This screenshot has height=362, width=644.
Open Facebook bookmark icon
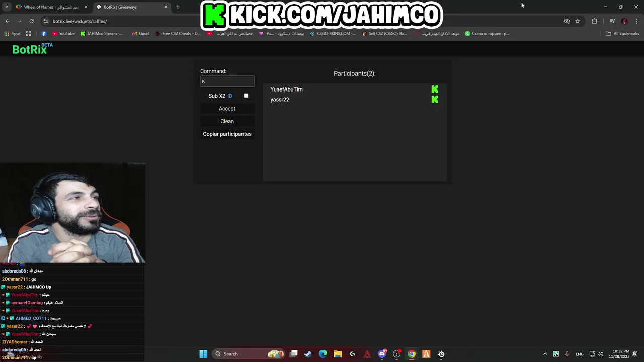[x=44, y=34]
